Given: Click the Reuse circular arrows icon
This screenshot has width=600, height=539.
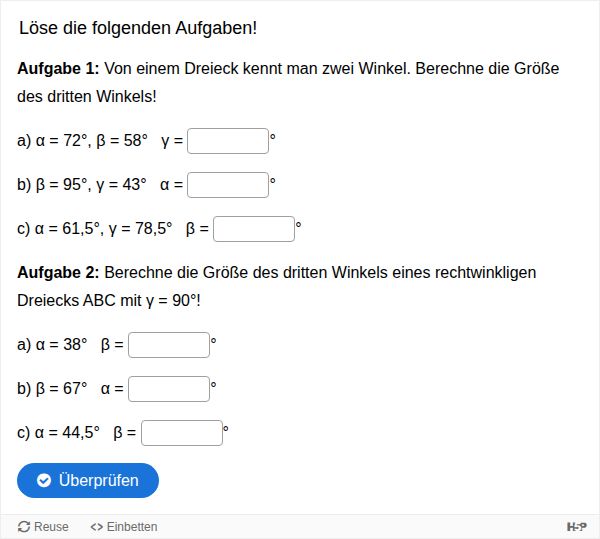Looking at the screenshot, I should click(x=24, y=527).
